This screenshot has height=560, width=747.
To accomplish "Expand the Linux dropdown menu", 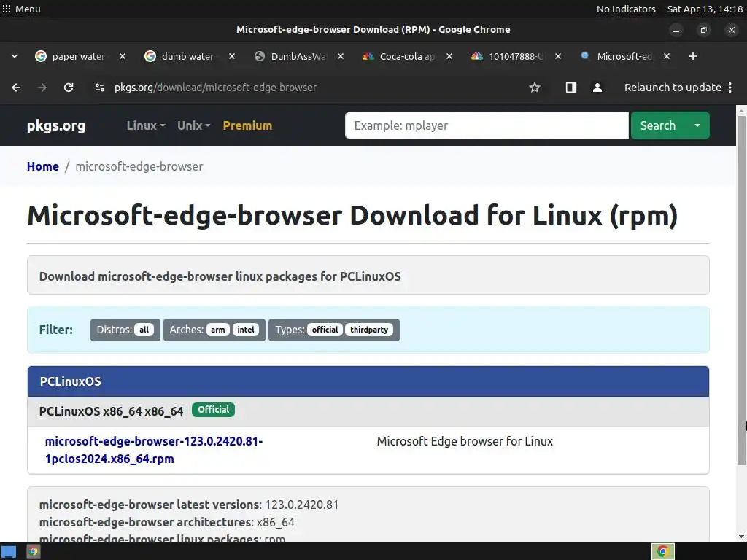I will click(x=146, y=125).
